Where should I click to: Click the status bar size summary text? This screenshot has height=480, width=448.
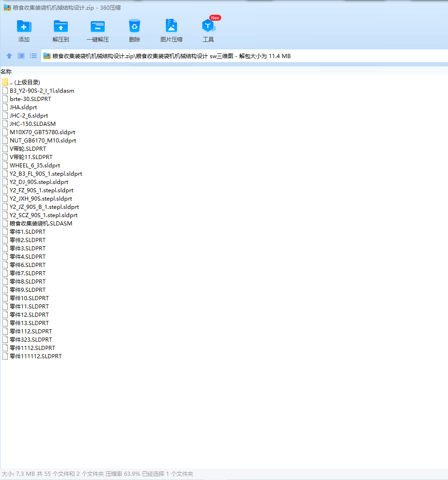[97, 474]
